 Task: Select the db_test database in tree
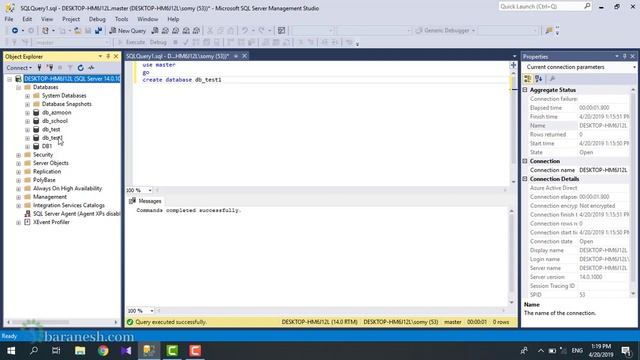[x=51, y=129]
